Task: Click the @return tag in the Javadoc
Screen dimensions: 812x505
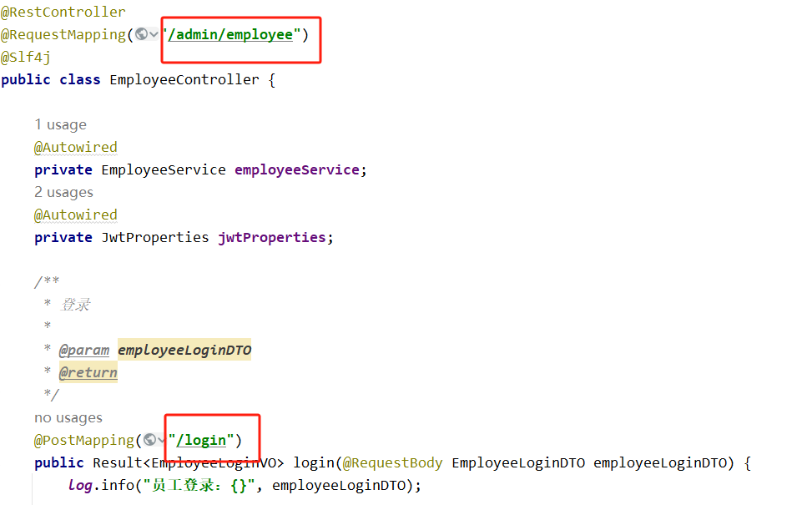Action: [88, 372]
